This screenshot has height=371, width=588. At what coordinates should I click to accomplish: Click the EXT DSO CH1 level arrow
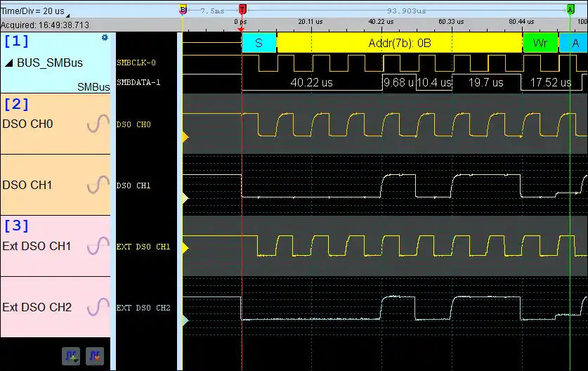[185, 247]
